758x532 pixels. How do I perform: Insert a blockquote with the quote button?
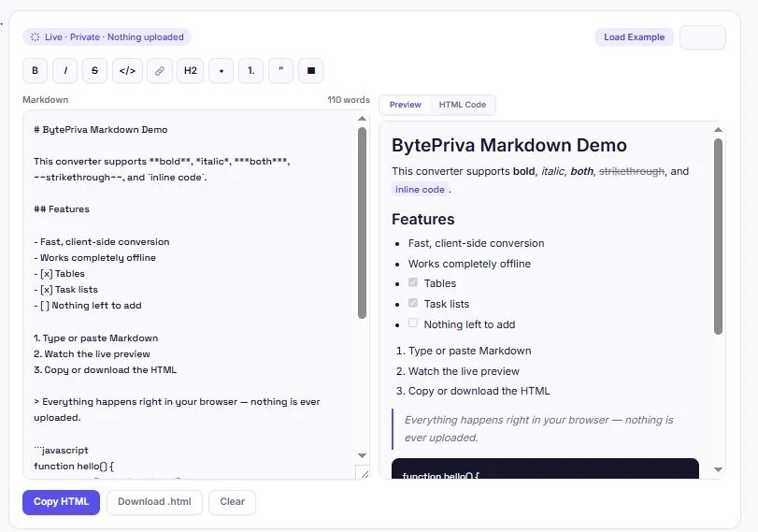pos(281,71)
